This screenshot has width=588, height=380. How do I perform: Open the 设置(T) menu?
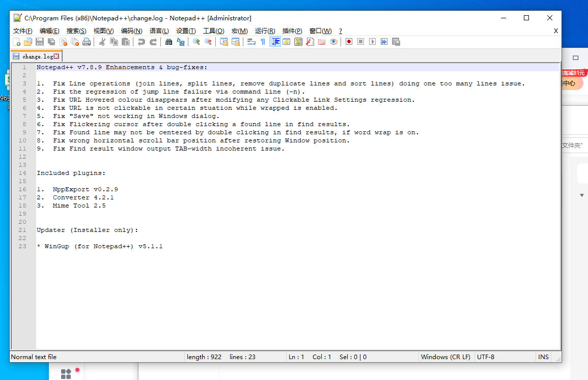coord(186,31)
